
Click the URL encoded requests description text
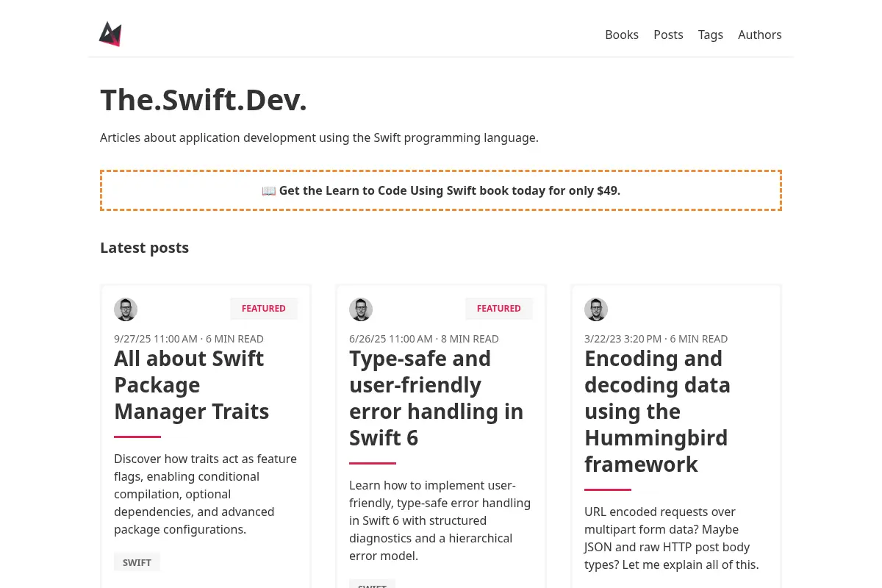click(671, 538)
